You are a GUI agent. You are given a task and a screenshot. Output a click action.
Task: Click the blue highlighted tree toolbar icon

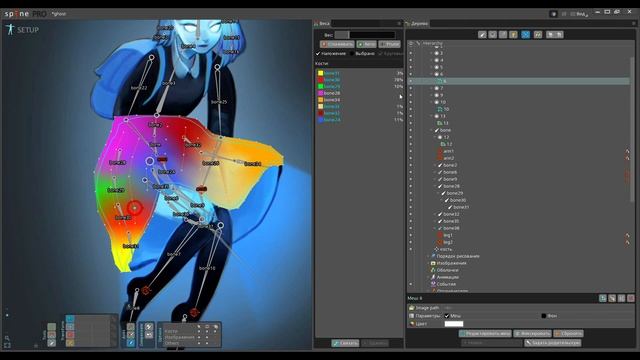point(525,35)
